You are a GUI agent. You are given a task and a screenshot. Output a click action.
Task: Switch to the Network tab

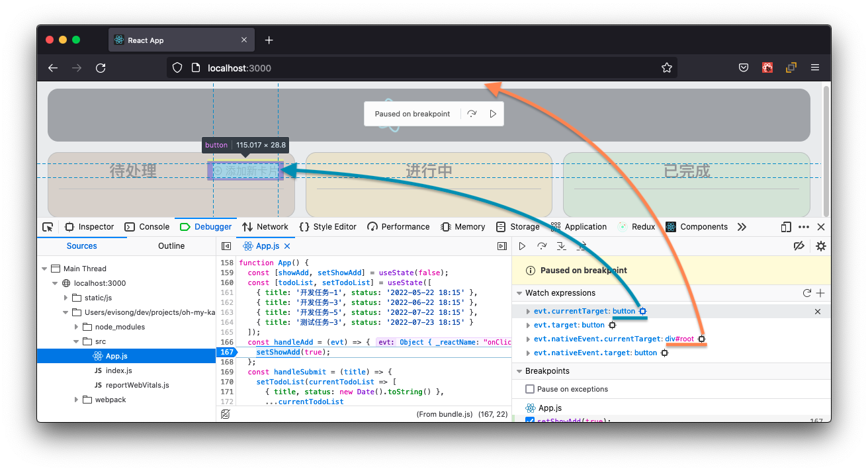(x=265, y=227)
